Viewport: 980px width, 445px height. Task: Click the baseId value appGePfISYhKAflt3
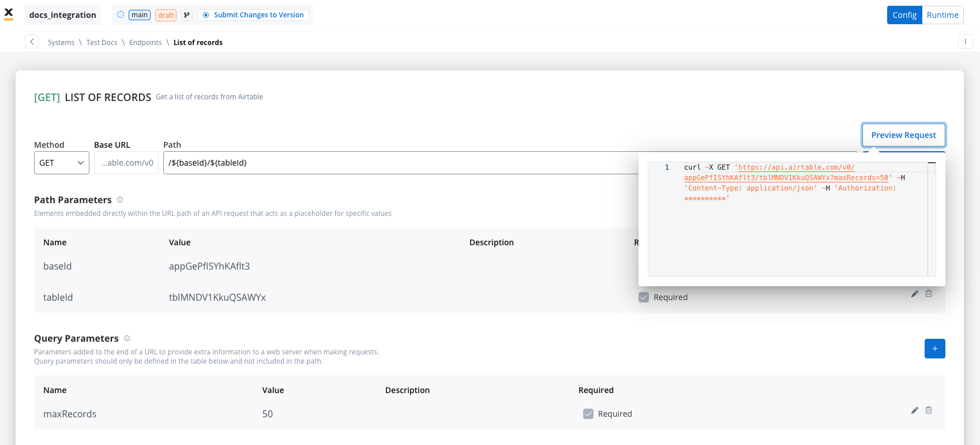tap(209, 266)
